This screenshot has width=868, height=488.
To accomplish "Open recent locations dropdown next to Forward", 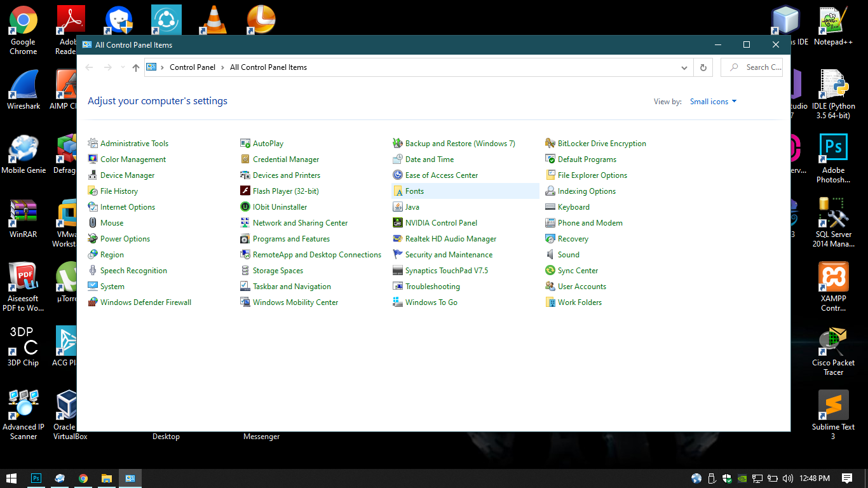I will pos(123,67).
